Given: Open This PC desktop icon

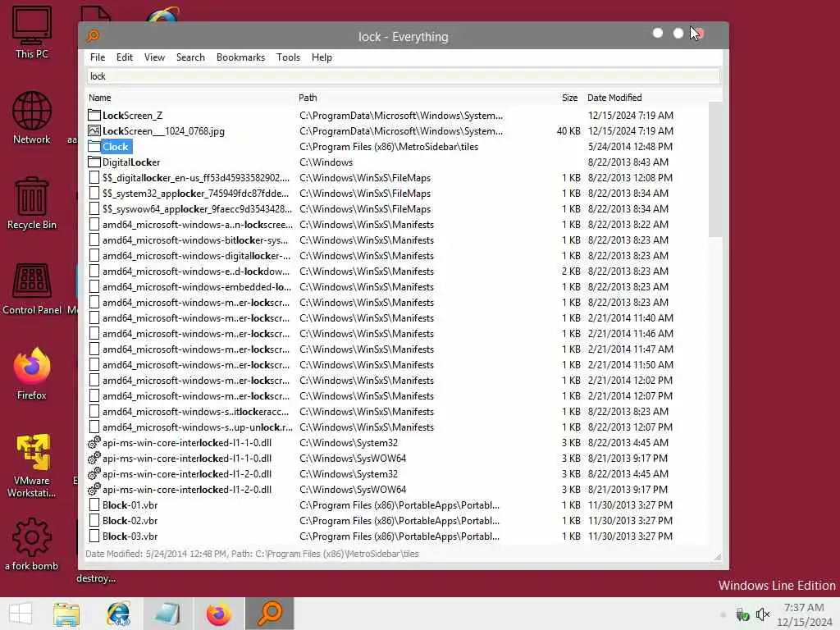Looking at the screenshot, I should pos(32,32).
